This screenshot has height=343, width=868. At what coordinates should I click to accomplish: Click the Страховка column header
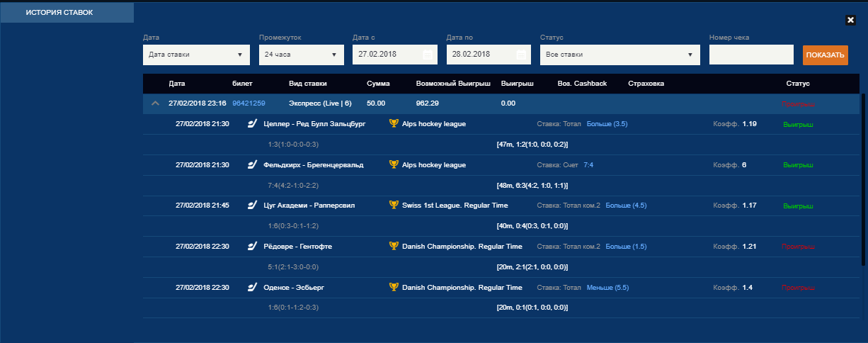pos(646,84)
